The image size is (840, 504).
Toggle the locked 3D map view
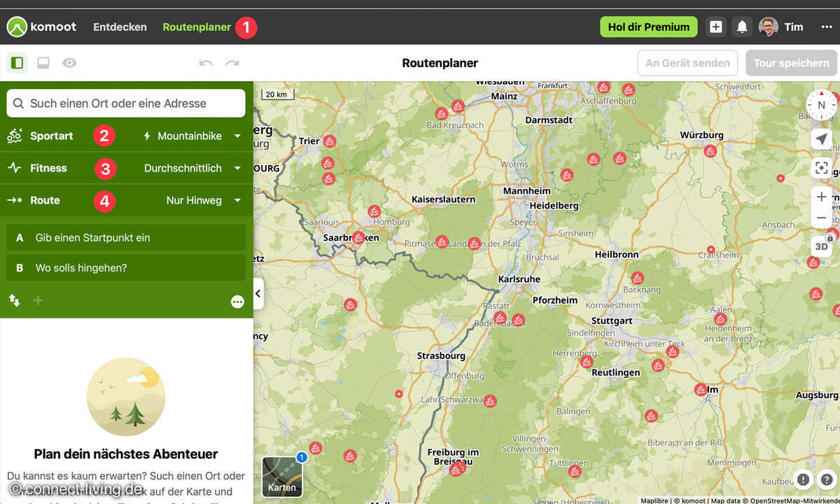[822, 246]
